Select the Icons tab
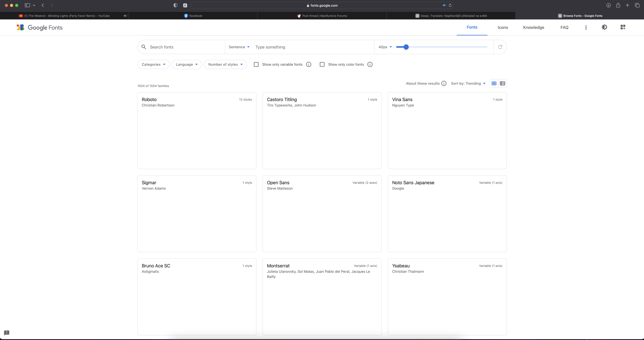 (503, 27)
